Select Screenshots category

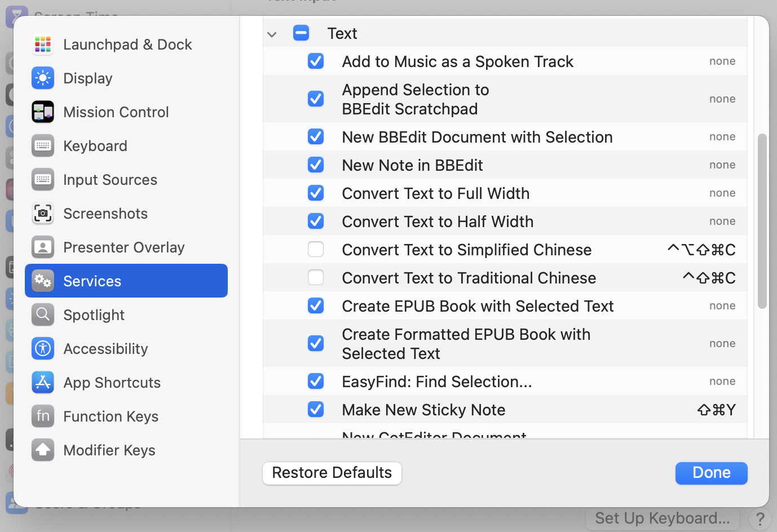[126, 214]
